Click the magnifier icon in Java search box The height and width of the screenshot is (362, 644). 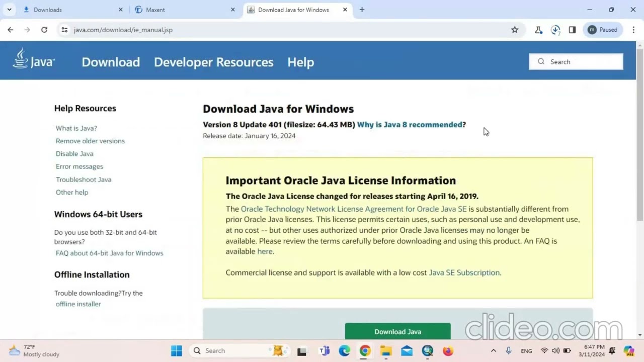point(541,61)
